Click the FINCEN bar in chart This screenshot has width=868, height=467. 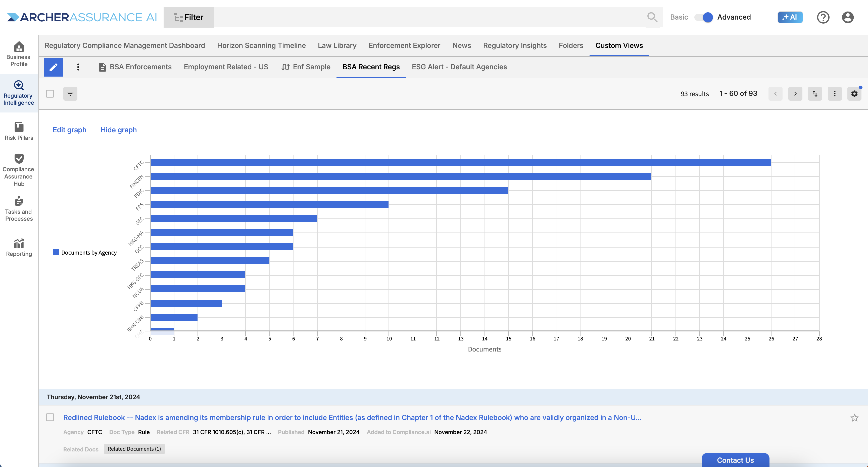click(401, 177)
